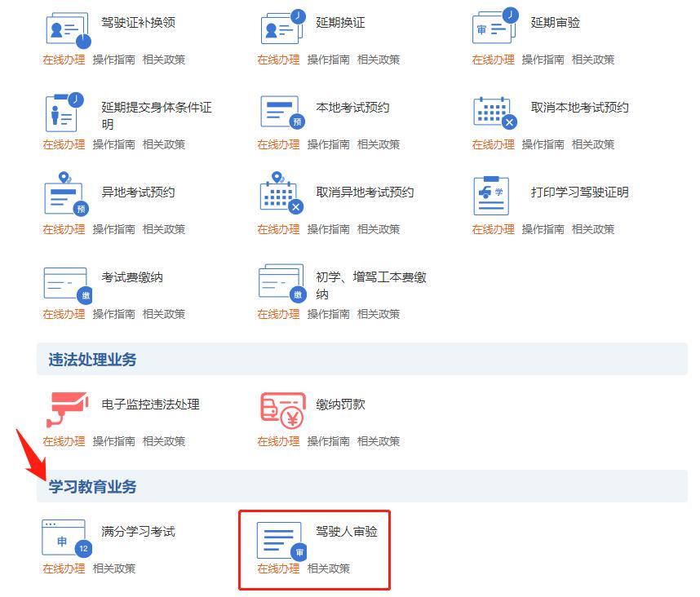
Task: Open the 缴纳罚款 payment card icon
Action: tap(281, 406)
